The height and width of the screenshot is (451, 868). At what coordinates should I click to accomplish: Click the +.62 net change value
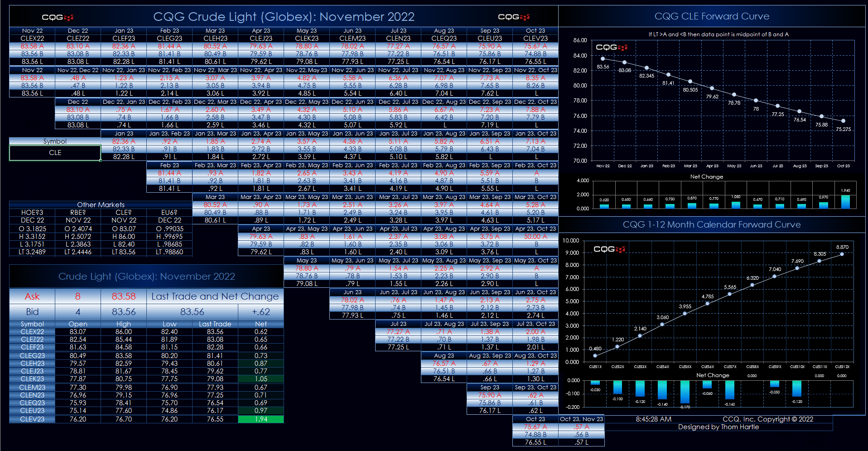261,312
